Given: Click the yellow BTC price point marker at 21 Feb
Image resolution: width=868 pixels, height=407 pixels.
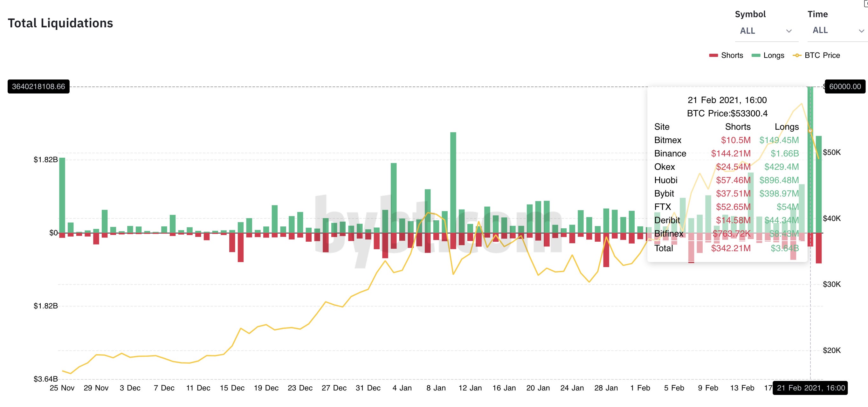Looking at the screenshot, I should coord(810,131).
